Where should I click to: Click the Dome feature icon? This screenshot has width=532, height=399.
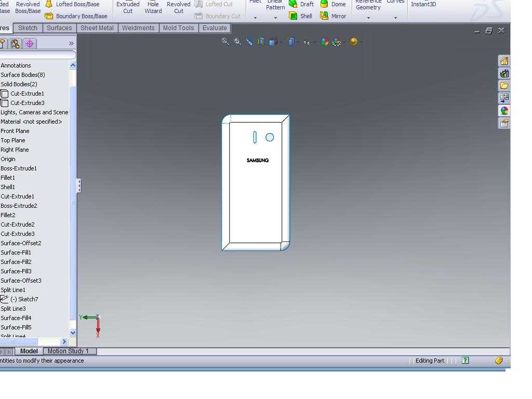pyautogui.click(x=324, y=4)
